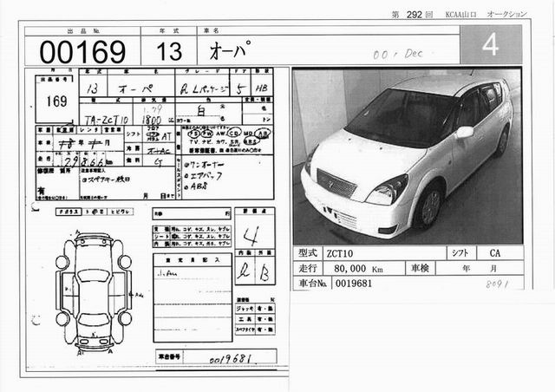555x392 pixels.
Task: Select the large printed model year 13
Action: coord(169,52)
